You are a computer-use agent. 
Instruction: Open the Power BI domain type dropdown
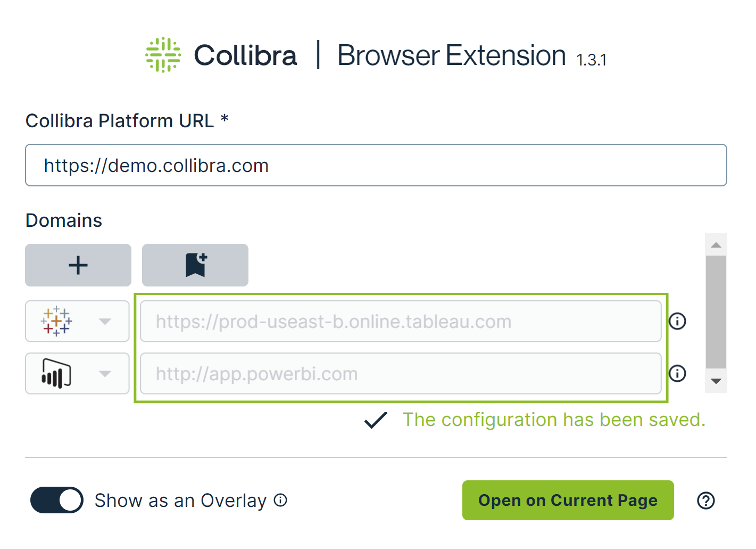[x=105, y=373]
